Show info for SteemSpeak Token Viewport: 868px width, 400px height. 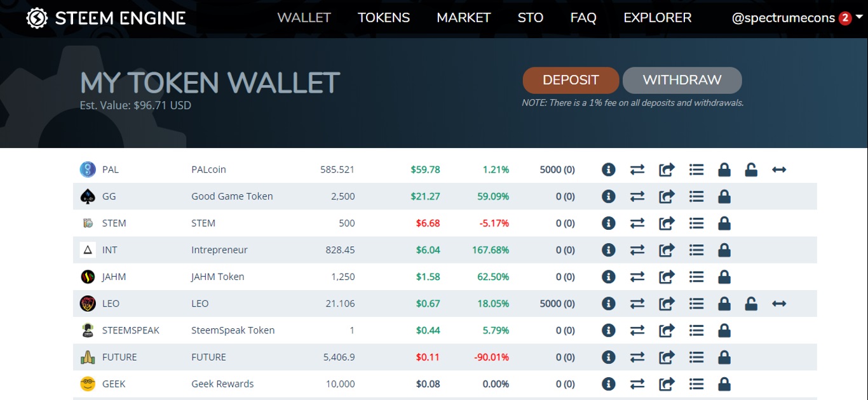point(609,330)
